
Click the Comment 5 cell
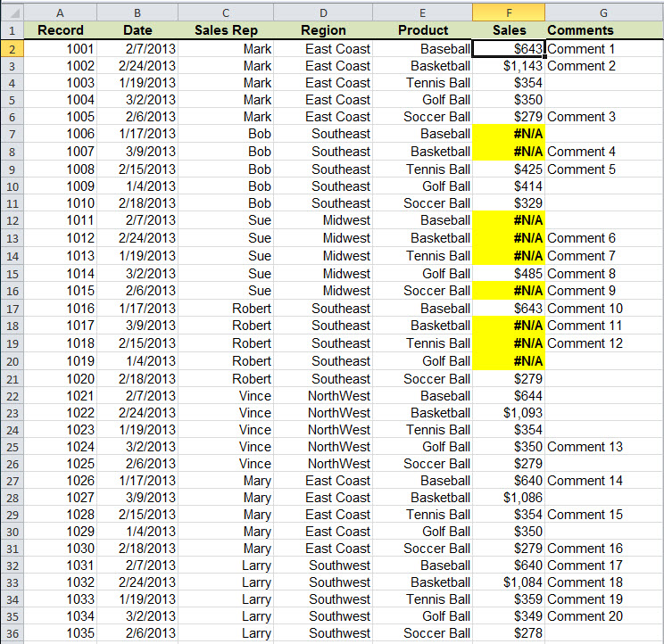604,169
